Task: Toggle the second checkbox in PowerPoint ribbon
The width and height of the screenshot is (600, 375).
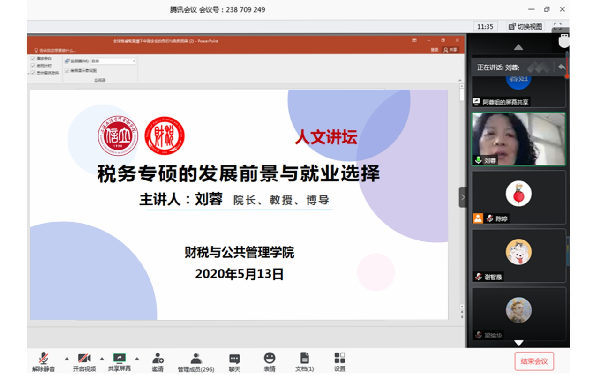Action: (x=33, y=65)
